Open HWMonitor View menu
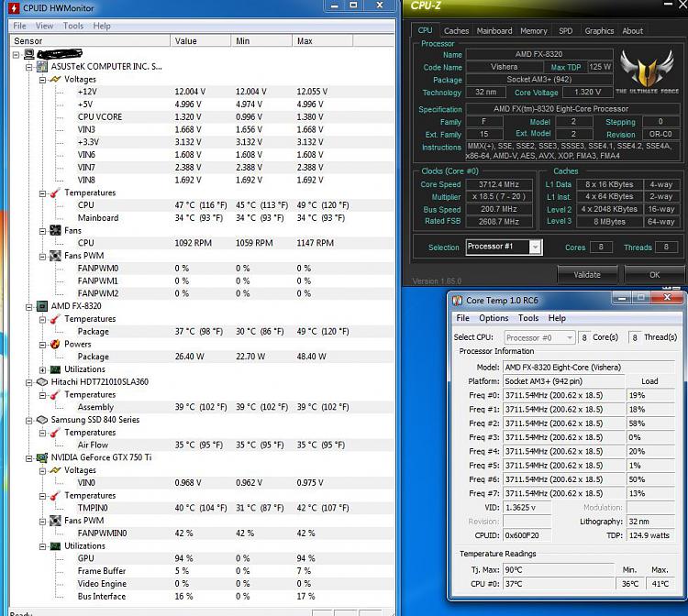The height and width of the screenshot is (616, 688). pyautogui.click(x=44, y=26)
